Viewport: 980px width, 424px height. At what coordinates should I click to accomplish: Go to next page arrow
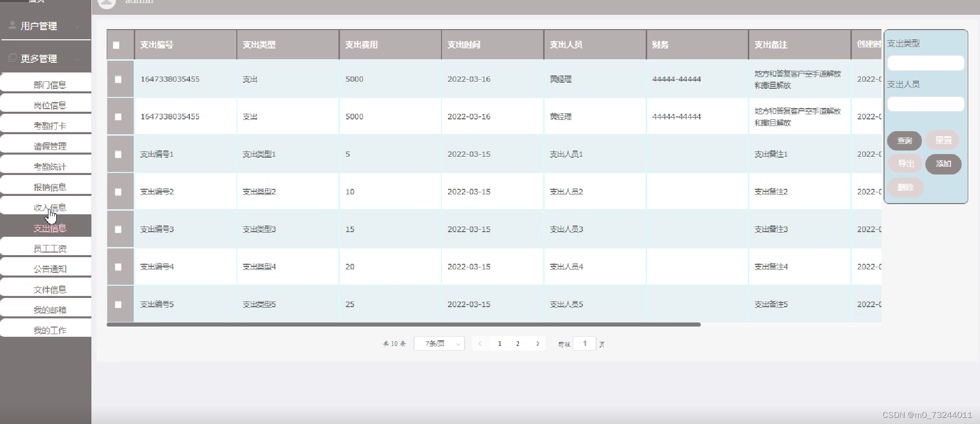click(537, 343)
